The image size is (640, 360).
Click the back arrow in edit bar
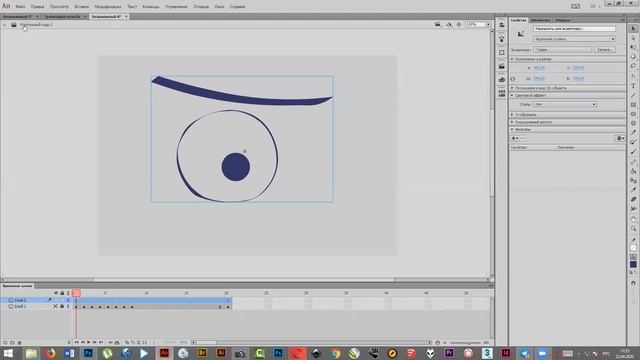point(4,25)
